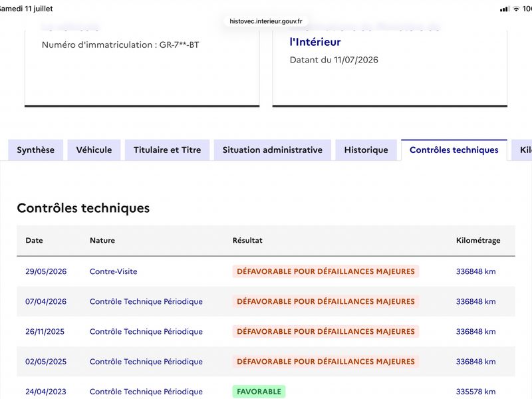Click the Datant du 11/07/2026 text
The width and height of the screenshot is (532, 399).
tap(334, 60)
